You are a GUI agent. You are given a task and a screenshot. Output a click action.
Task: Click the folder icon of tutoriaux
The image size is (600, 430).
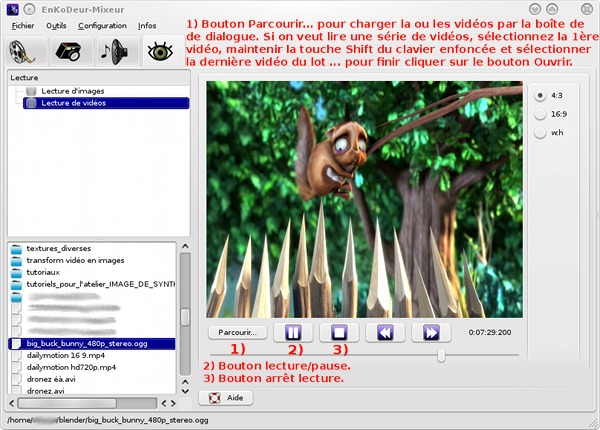click(16, 273)
